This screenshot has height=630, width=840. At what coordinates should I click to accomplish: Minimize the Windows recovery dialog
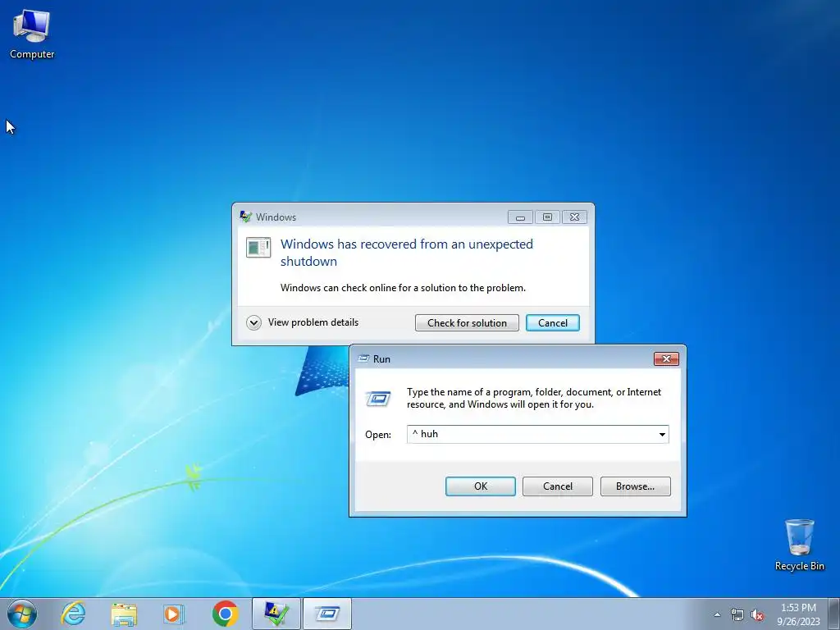520,217
